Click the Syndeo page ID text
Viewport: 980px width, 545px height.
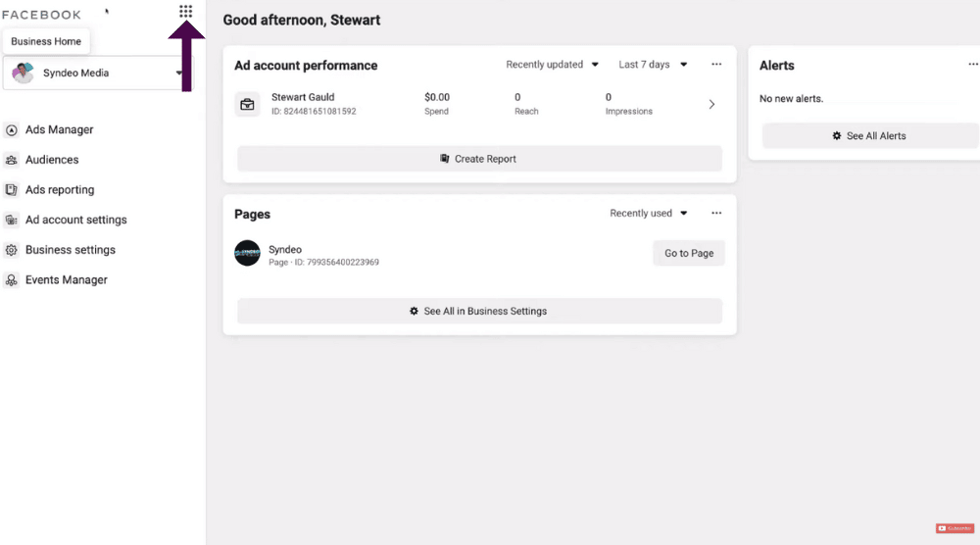pos(323,263)
